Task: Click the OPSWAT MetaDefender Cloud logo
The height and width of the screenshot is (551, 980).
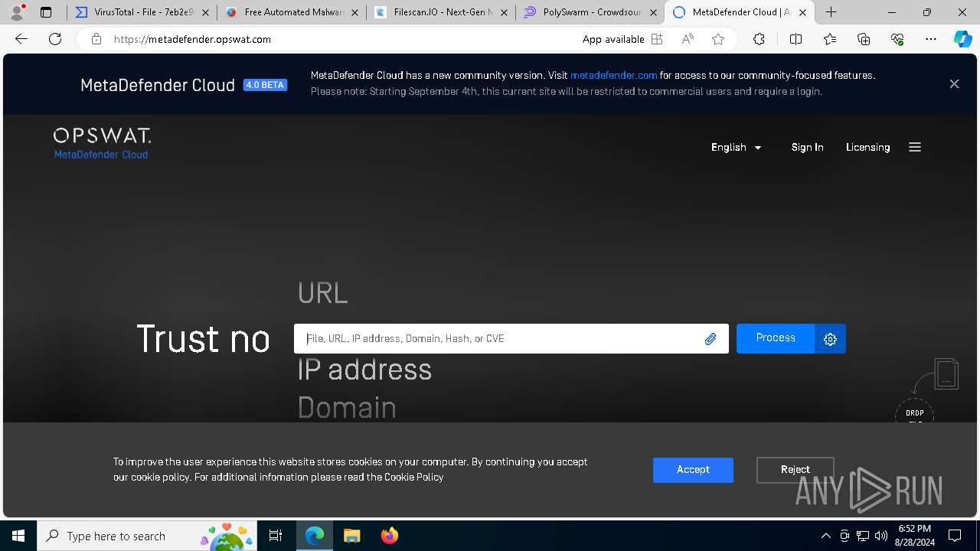Action: click(102, 144)
